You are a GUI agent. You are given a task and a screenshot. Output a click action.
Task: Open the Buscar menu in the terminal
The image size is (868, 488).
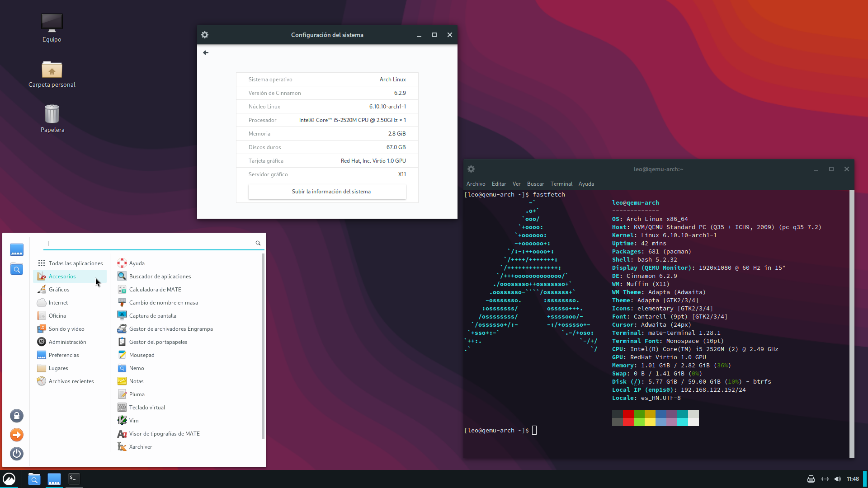pyautogui.click(x=535, y=184)
